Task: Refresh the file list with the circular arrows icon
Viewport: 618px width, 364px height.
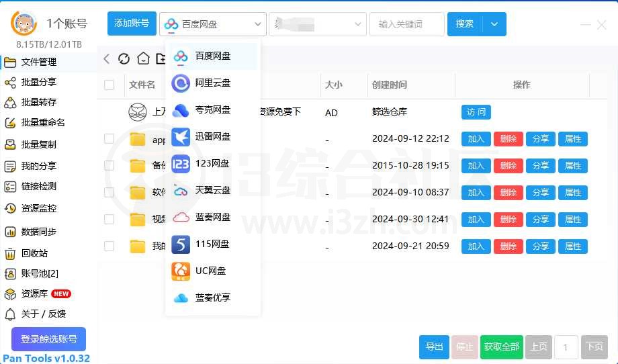Action: [x=124, y=58]
